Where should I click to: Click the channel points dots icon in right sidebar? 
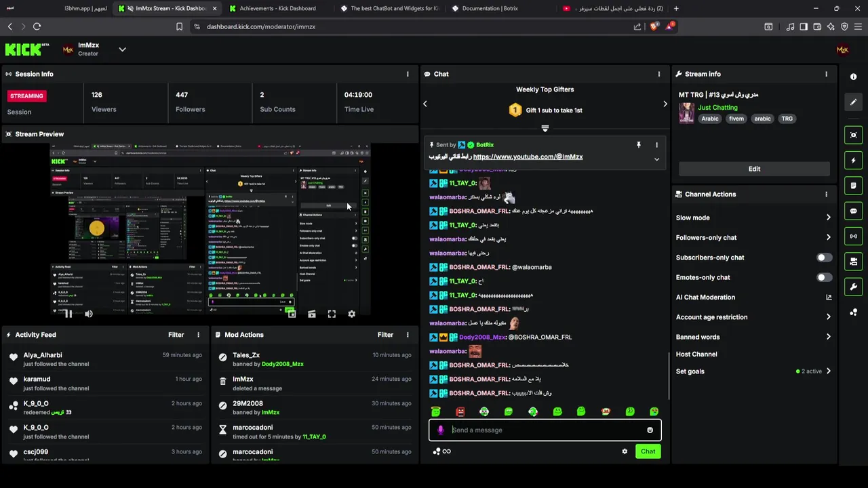point(854,312)
